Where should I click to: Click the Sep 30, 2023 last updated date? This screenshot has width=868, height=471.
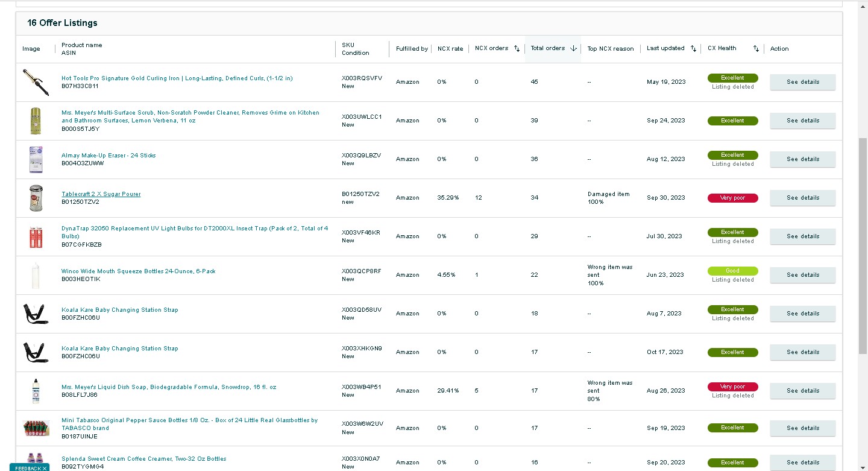pyautogui.click(x=666, y=198)
